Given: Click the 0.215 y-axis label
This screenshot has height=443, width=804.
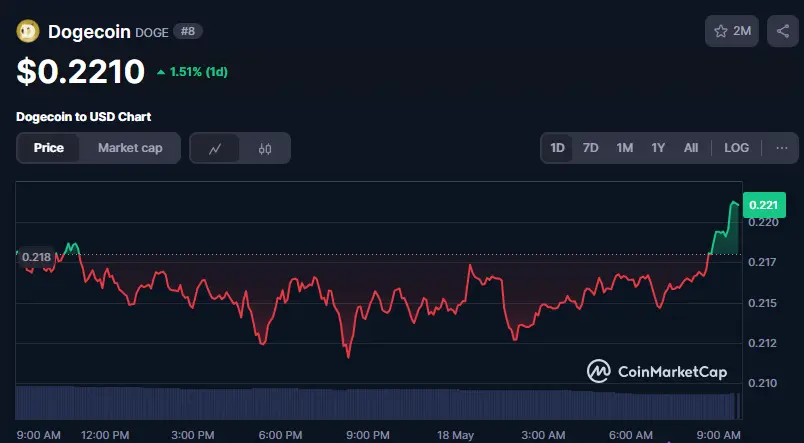Looking at the screenshot, I should [763, 303].
